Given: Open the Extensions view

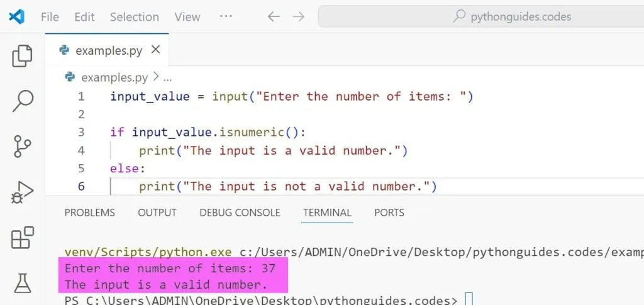Looking at the screenshot, I should (23, 238).
